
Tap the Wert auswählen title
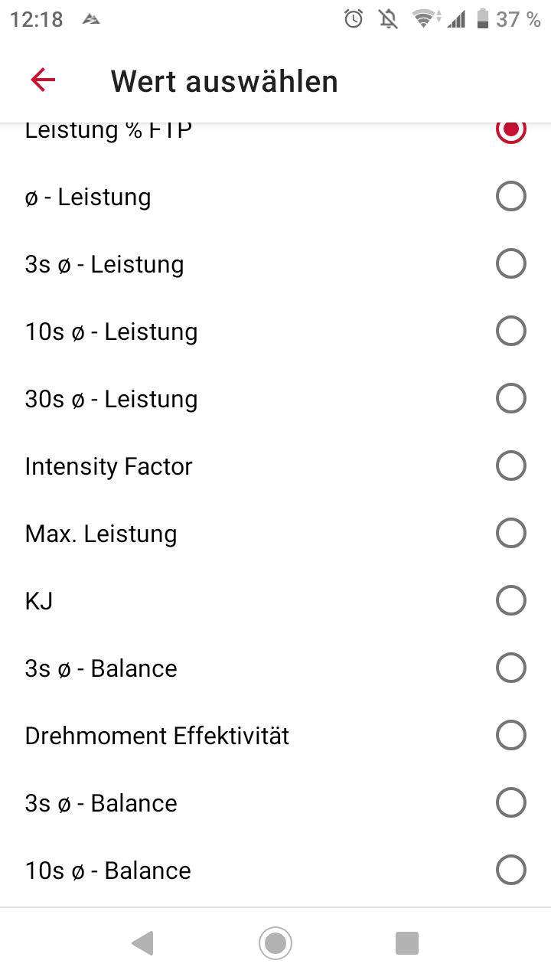[x=224, y=81]
